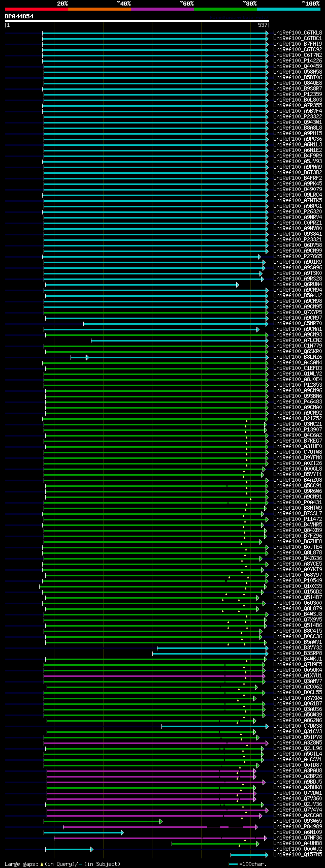
Task: Click the red 20% identity legend segment
Action: [37, 9]
